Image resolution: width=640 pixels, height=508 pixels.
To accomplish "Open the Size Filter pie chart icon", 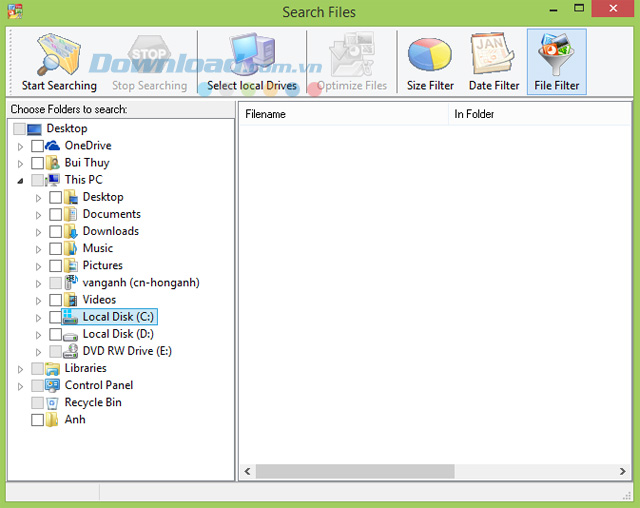I will click(x=430, y=54).
